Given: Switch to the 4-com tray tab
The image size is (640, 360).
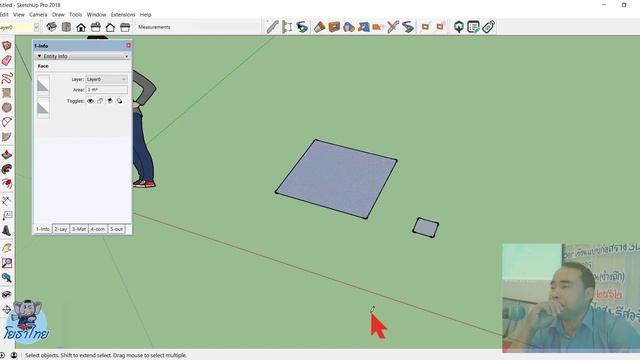Looking at the screenshot, I should 98,229.
